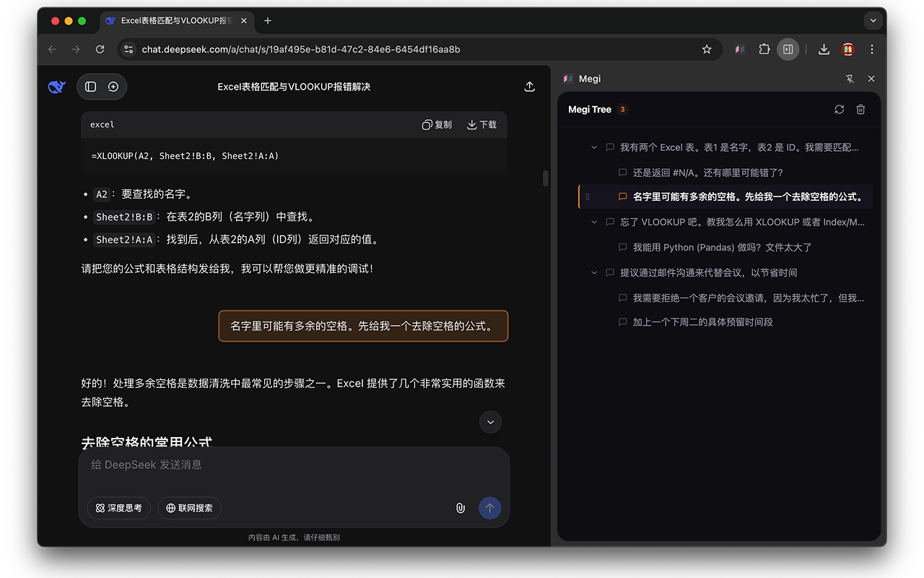Click the Sheet2!A:A inline code label
Image resolution: width=924 pixels, height=578 pixels.
tap(124, 239)
